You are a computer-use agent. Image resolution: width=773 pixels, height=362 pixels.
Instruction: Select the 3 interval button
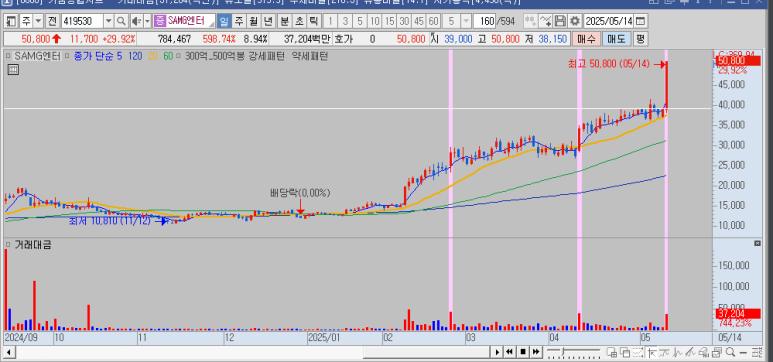coord(345,21)
